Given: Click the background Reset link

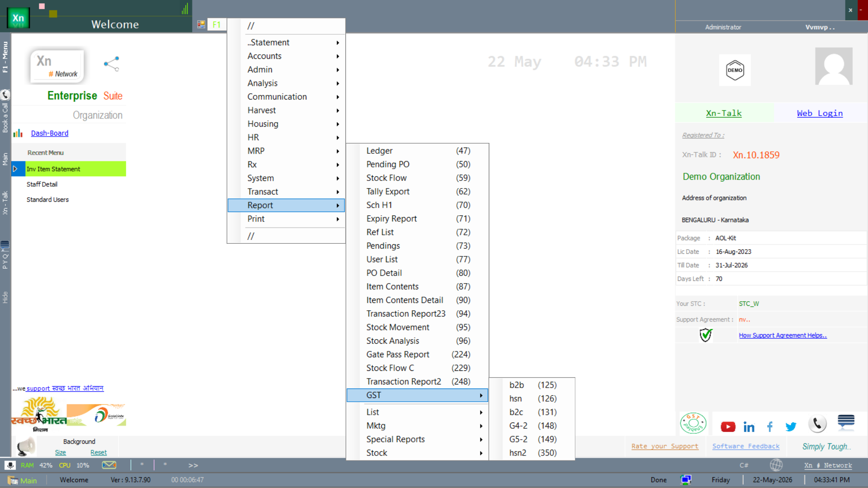Looking at the screenshot, I should tap(98, 452).
